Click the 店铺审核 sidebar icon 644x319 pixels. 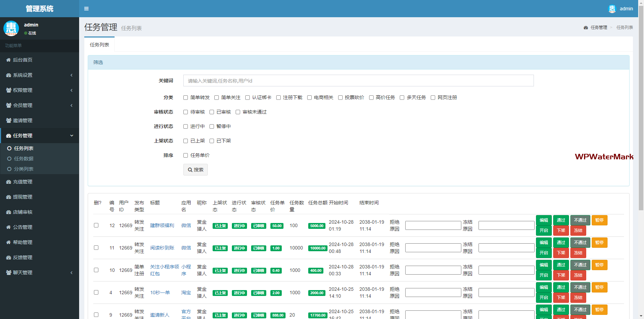(9, 212)
